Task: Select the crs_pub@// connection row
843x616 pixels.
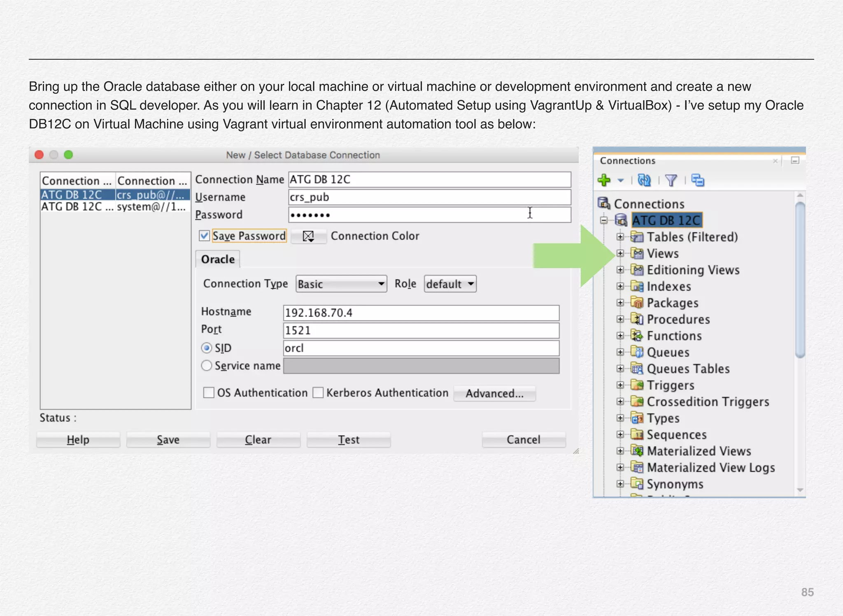Action: [115, 194]
